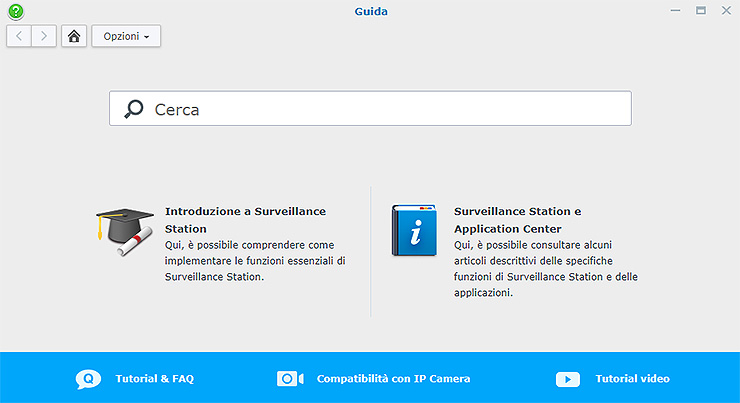Open Introduzione a Surveillance Station
This screenshot has height=403, width=740.
[x=245, y=220]
